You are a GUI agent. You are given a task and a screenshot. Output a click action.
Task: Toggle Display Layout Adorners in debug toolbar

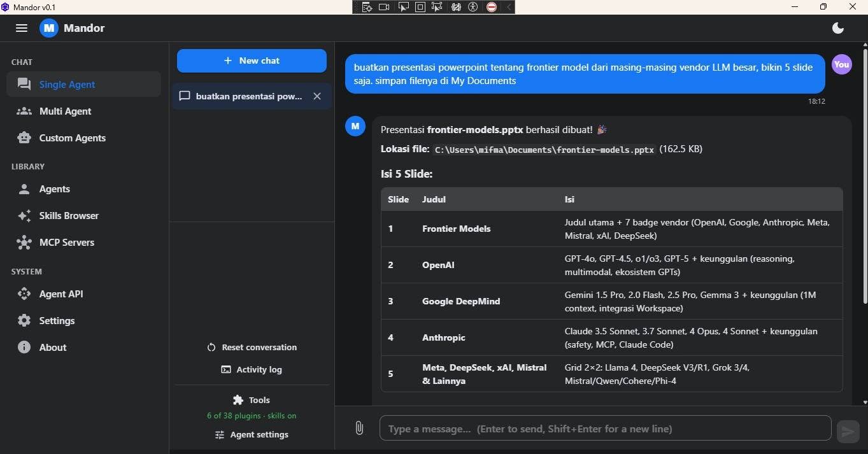(420, 7)
